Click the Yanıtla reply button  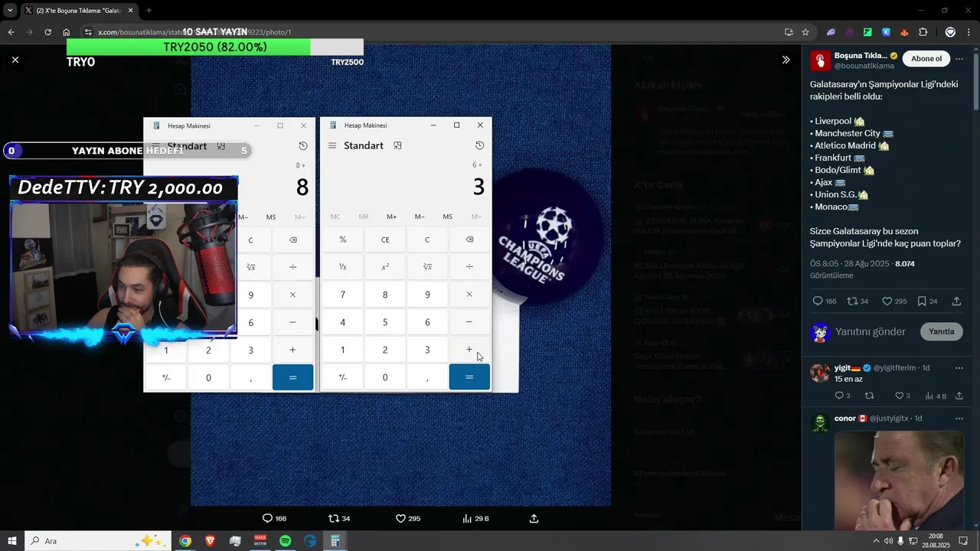click(x=942, y=331)
